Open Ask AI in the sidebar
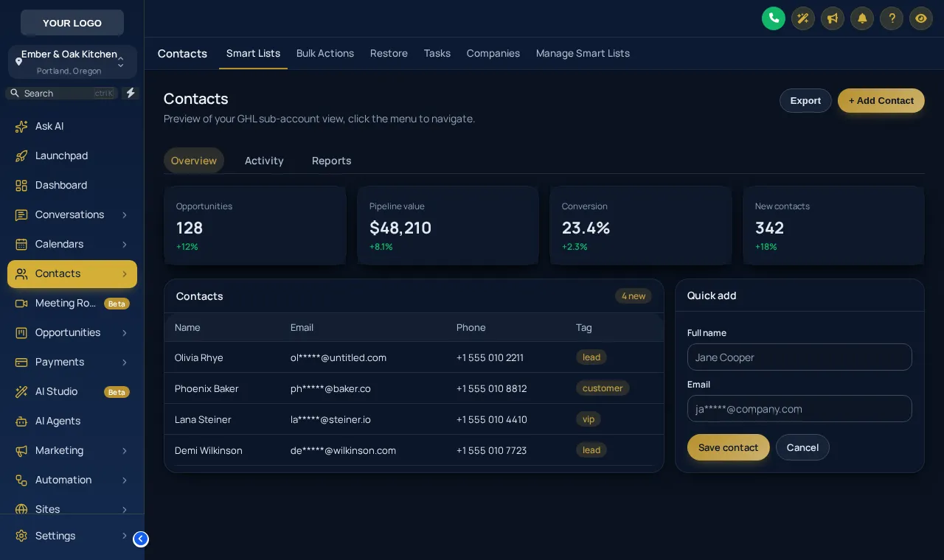Image resolution: width=944 pixels, height=560 pixels. point(72,126)
